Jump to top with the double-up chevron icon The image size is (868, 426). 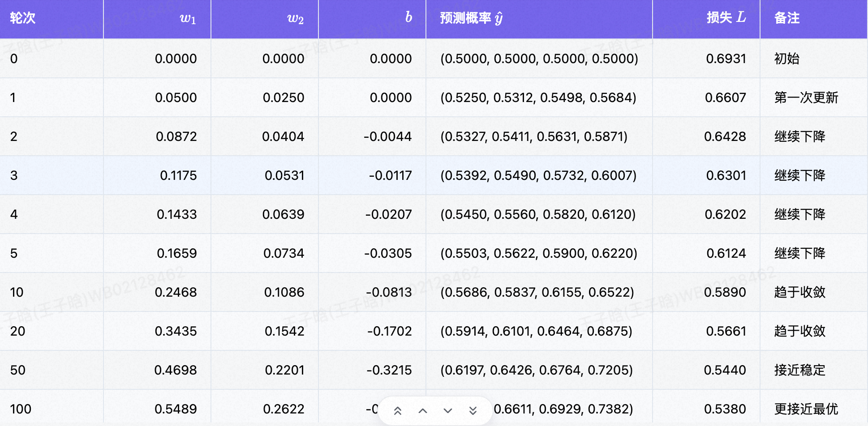coord(398,411)
